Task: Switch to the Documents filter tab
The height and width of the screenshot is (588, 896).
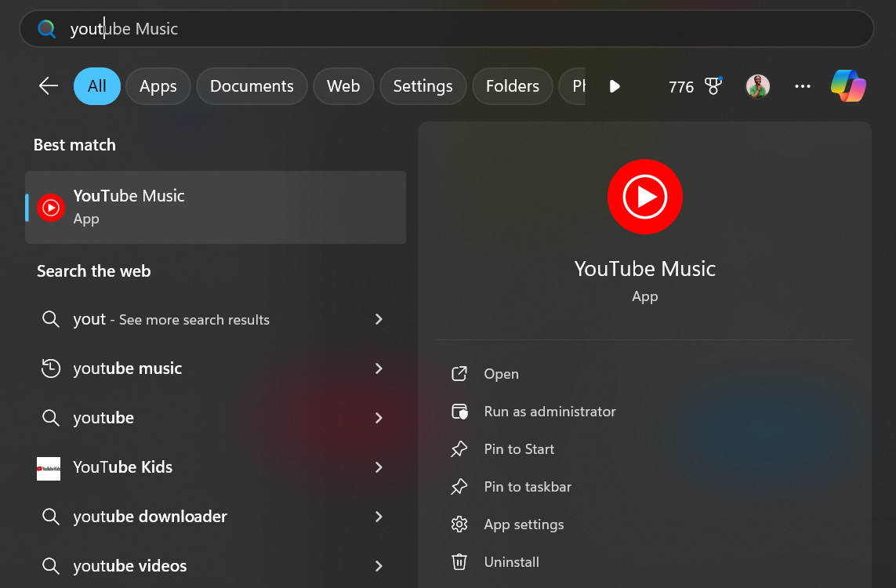Action: coord(252,86)
